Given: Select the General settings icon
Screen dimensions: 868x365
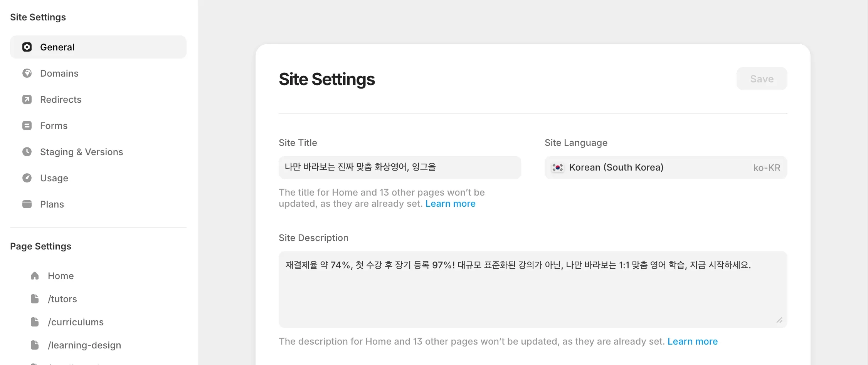Looking at the screenshot, I should [27, 47].
